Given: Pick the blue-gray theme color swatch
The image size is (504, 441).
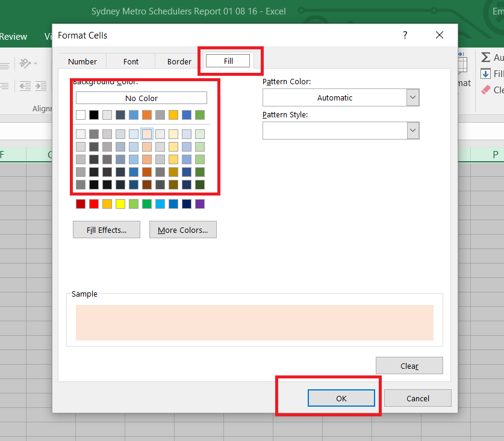Looking at the screenshot, I should (120, 115).
